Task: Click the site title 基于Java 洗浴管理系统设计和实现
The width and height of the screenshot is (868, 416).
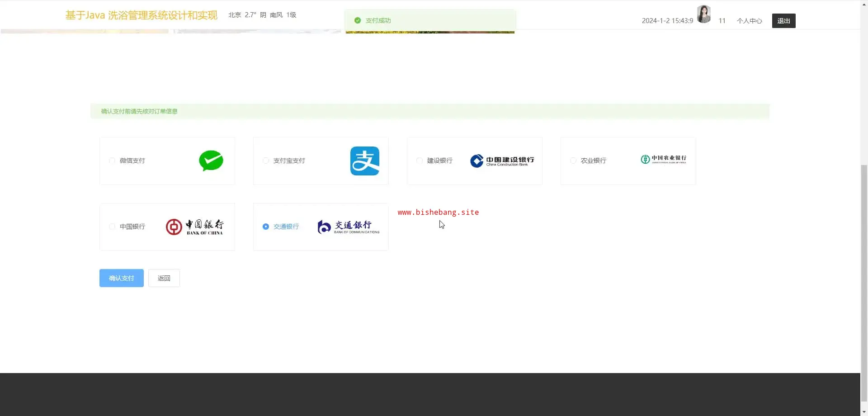Action: click(142, 15)
